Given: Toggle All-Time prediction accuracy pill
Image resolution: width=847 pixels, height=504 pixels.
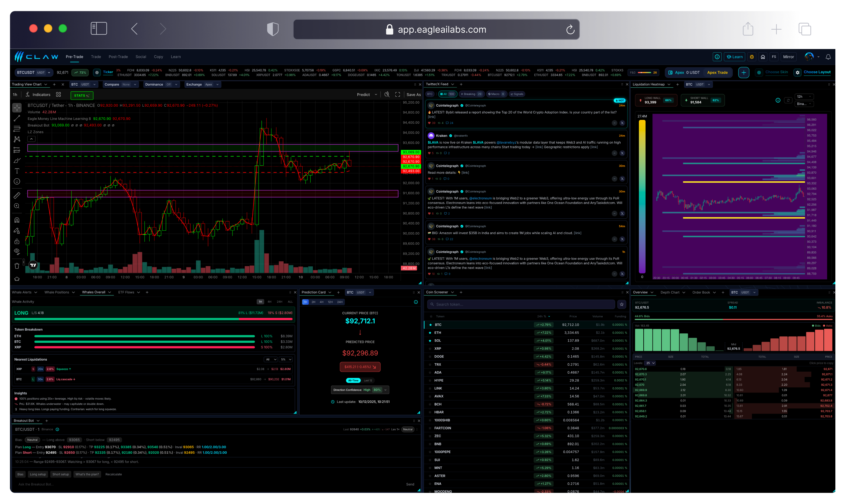Looking at the screenshot, I should (x=353, y=380).
